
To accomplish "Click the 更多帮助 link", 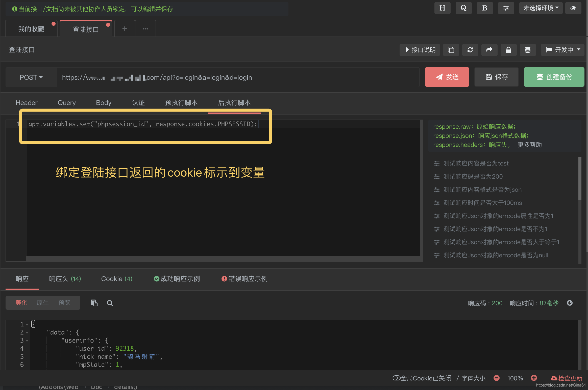I will [529, 145].
